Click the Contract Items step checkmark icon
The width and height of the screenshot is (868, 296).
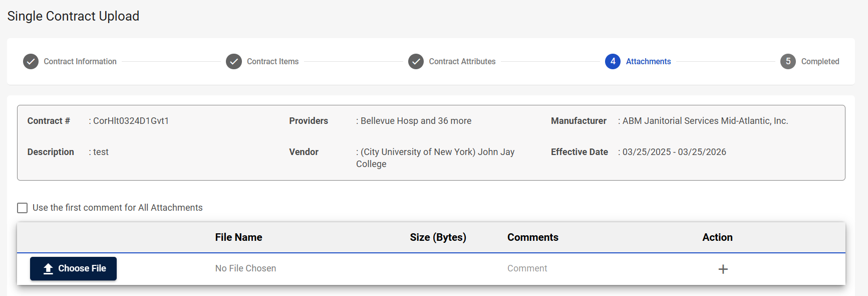coord(234,62)
